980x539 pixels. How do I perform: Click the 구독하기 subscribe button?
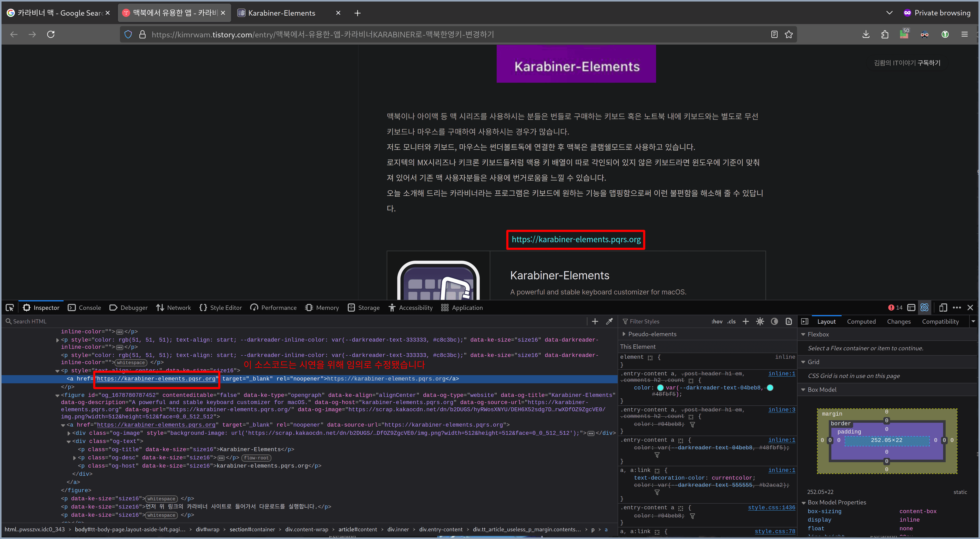coord(929,63)
